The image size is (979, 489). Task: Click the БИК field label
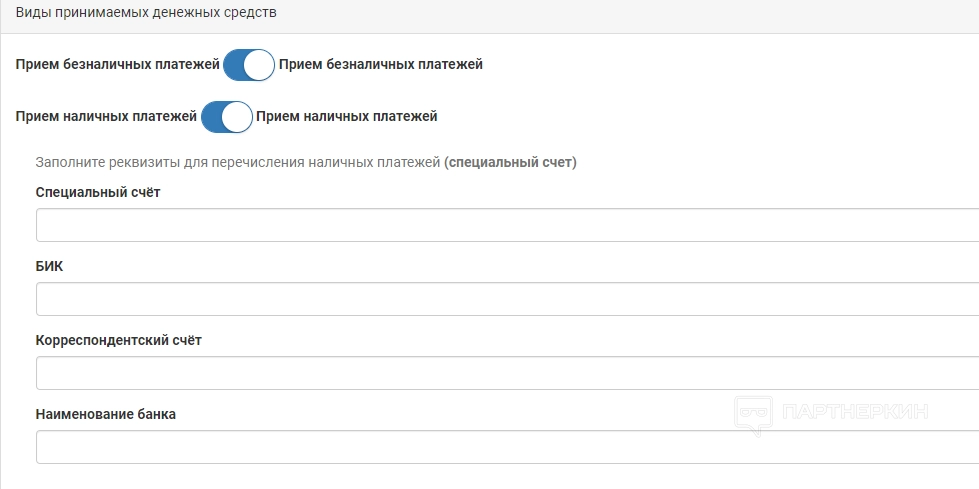[x=49, y=266]
